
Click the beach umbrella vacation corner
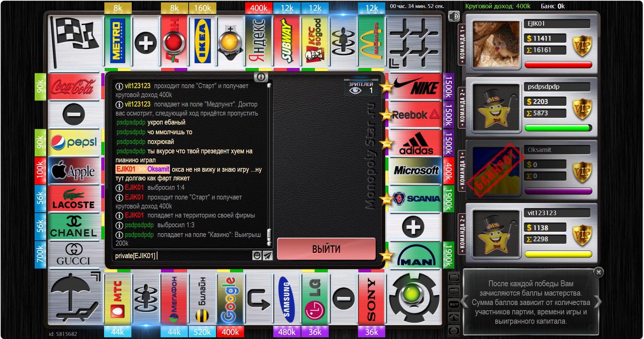coord(75,298)
